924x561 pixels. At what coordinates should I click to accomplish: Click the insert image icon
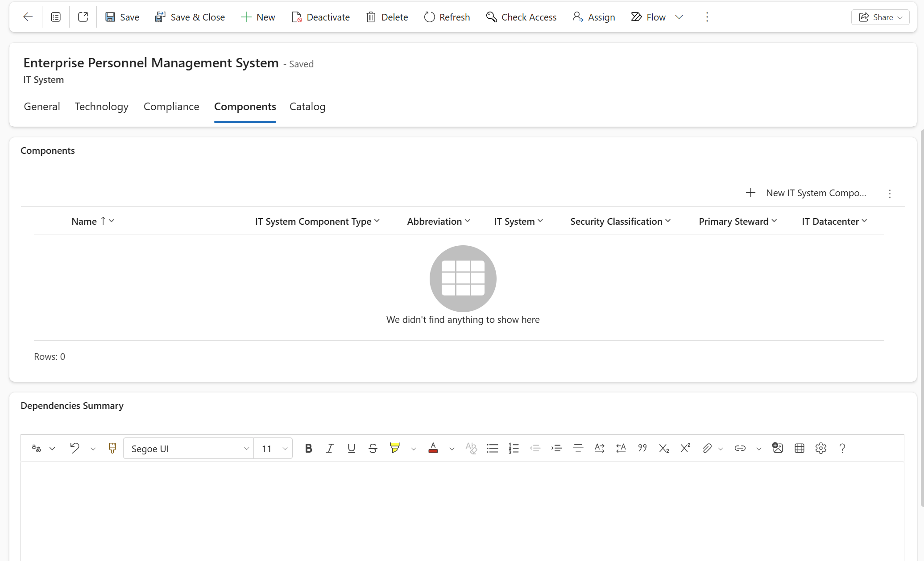coord(778,448)
